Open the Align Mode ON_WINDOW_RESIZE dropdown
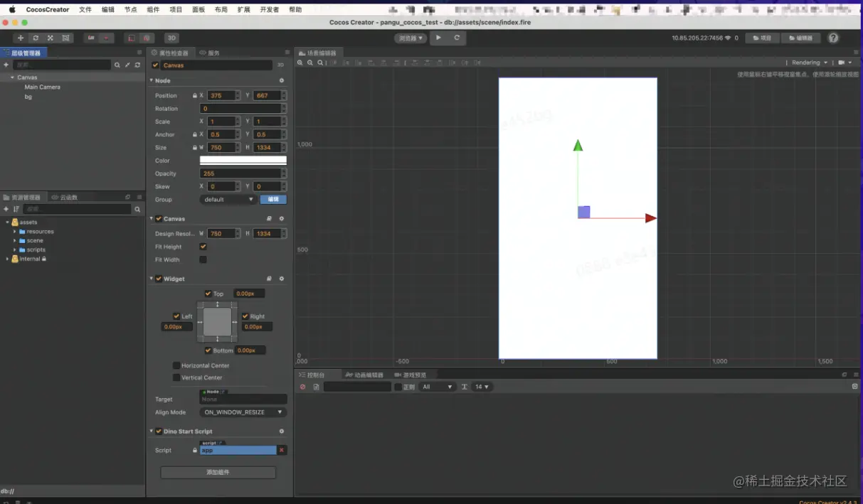Viewport: 863px width, 504px height. (243, 412)
